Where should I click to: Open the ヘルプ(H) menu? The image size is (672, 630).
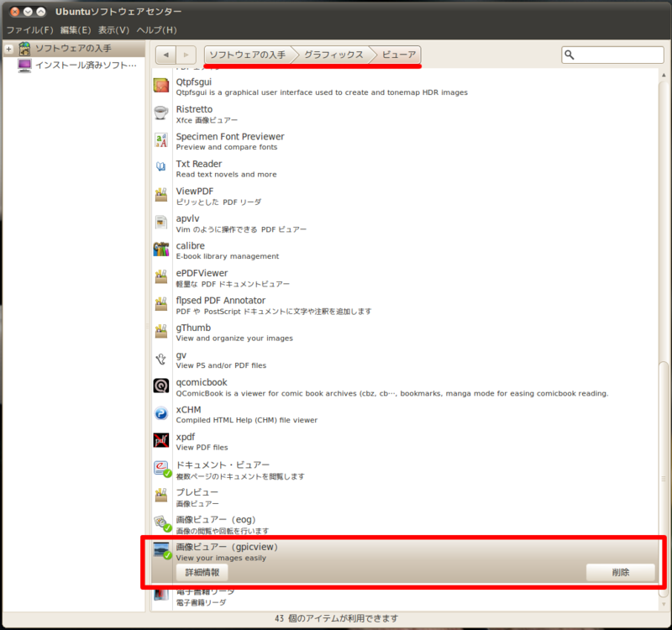coord(156,30)
